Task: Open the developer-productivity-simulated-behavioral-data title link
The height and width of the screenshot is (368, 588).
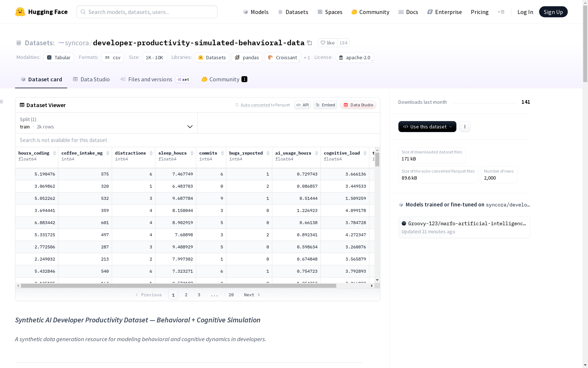Action: tap(199, 43)
